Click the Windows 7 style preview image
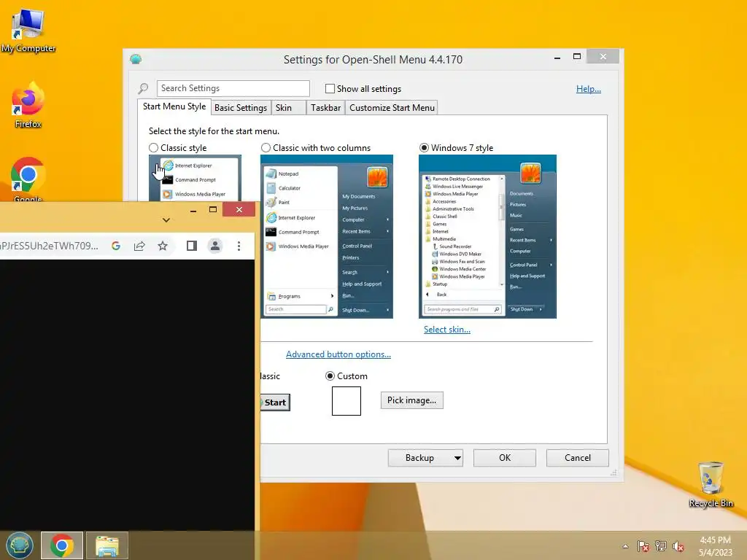Viewport: 747px width, 560px height. 487,237
